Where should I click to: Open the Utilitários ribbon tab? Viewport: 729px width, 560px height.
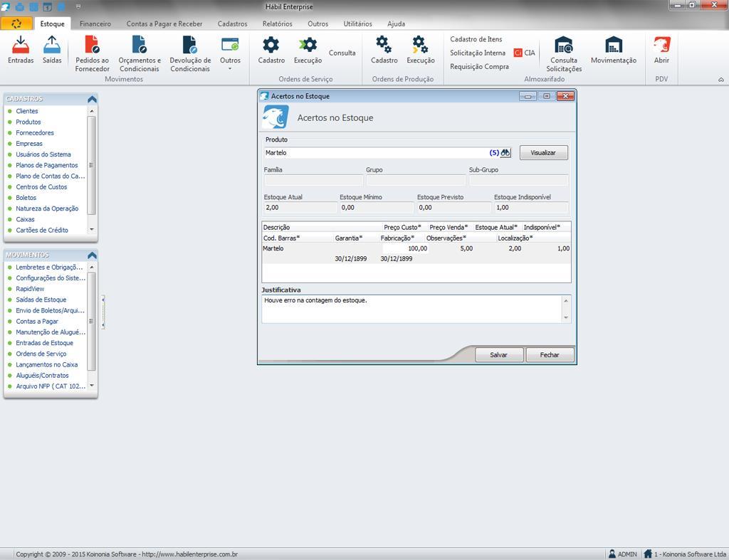(x=358, y=23)
